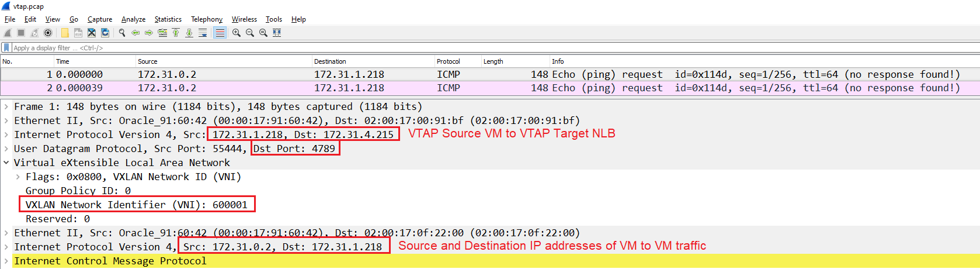This screenshot has width=980, height=269.
Task: Open the Edit menu
Action: [30, 19]
